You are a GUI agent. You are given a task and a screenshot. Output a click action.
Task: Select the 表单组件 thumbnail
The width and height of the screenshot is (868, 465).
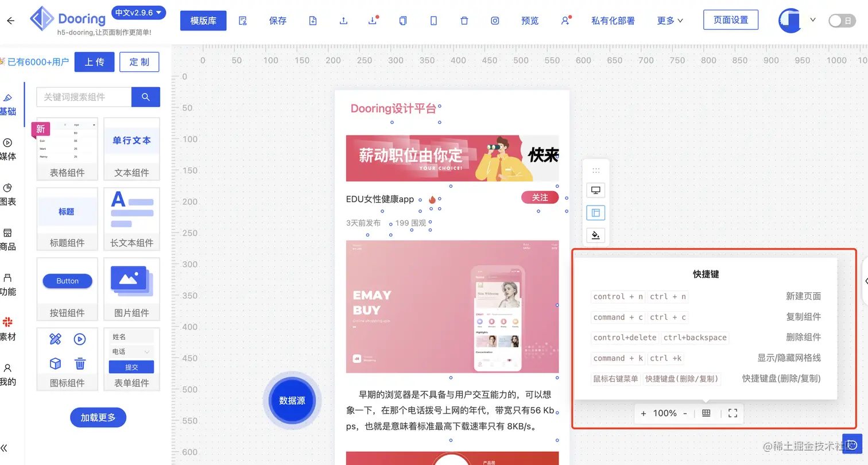tap(131, 359)
